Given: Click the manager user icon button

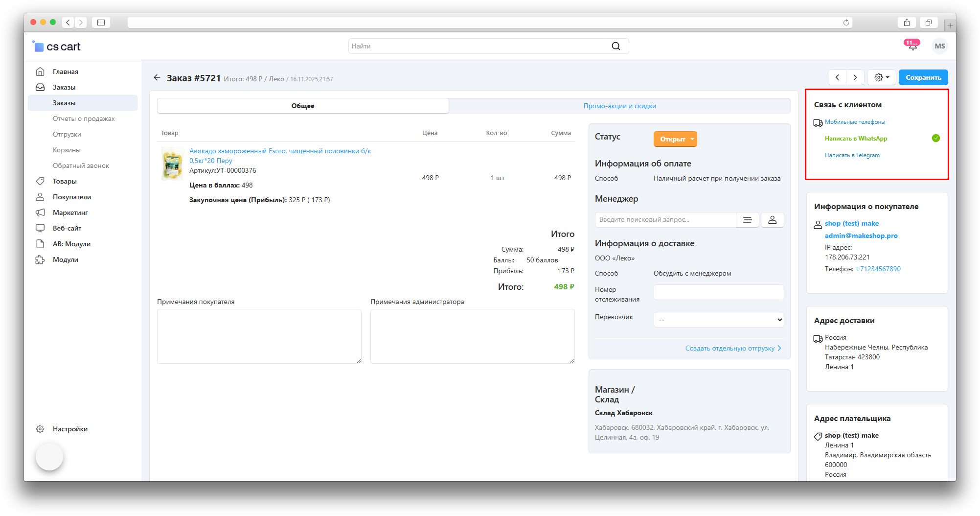Looking at the screenshot, I should coord(772,220).
